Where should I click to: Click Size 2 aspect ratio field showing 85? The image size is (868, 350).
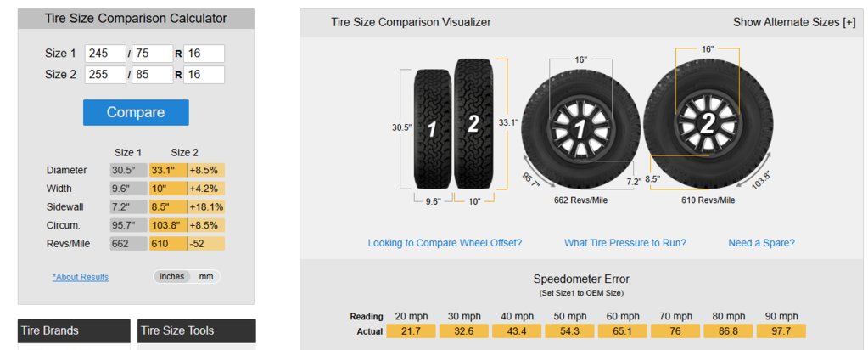coord(152,74)
